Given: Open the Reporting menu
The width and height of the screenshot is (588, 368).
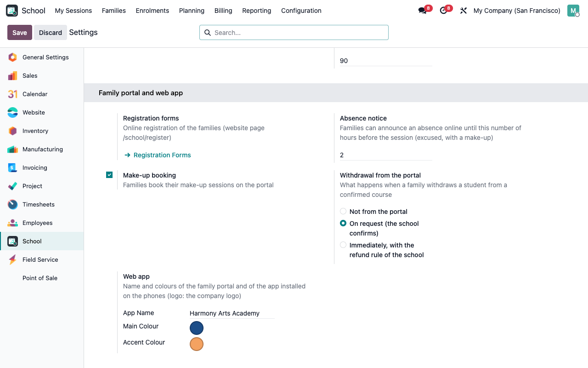Looking at the screenshot, I should [257, 11].
